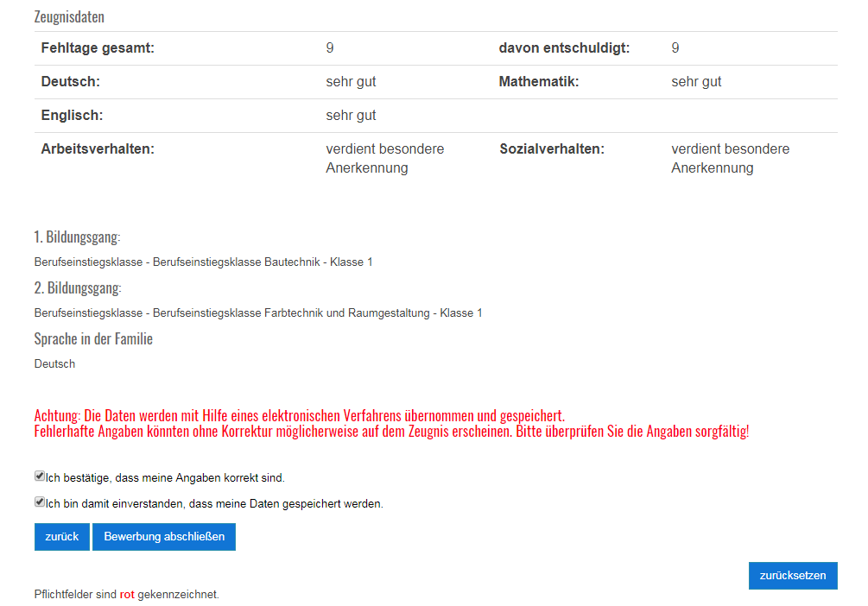868x606 pixels.
Task: Click the 'zurück' button
Action: [x=61, y=536]
